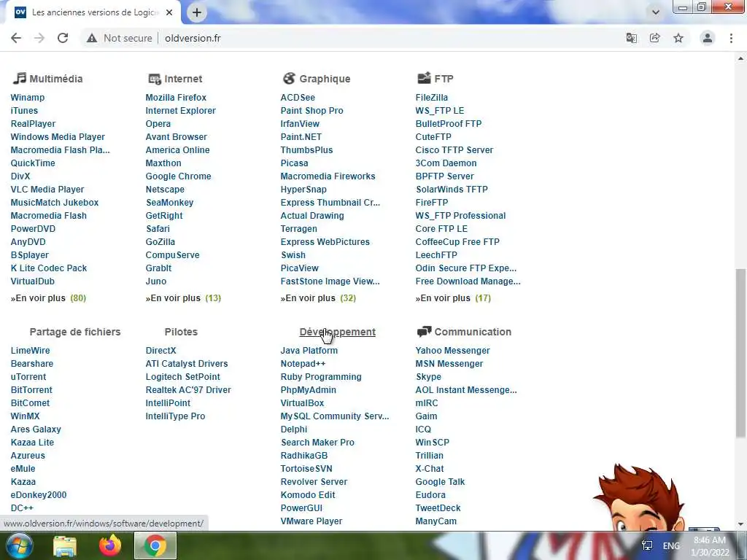
Task: Open the Skype link
Action: 428,377
